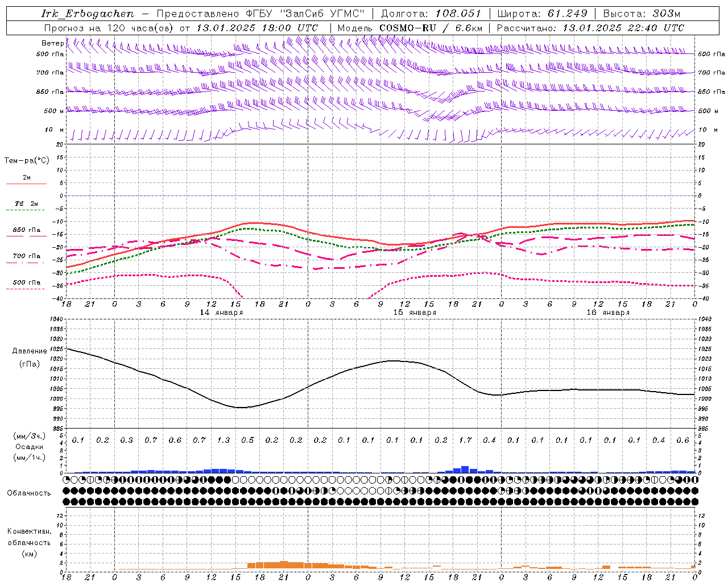The image size is (728, 582).
Task: Click the '14 января' date label
Action: point(221,313)
